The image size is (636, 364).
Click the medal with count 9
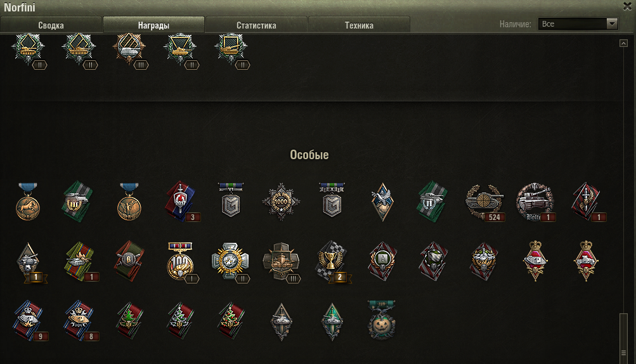coord(29,321)
